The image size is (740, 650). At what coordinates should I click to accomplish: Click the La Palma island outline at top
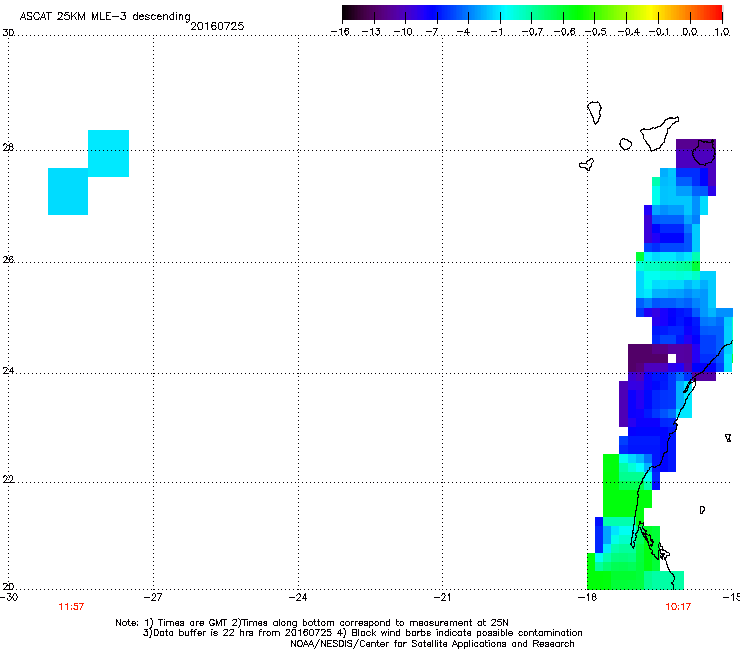click(x=595, y=112)
